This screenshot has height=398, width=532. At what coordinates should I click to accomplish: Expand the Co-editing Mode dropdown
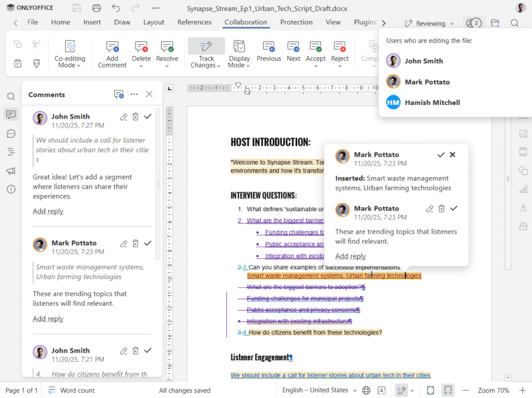pyautogui.click(x=70, y=62)
